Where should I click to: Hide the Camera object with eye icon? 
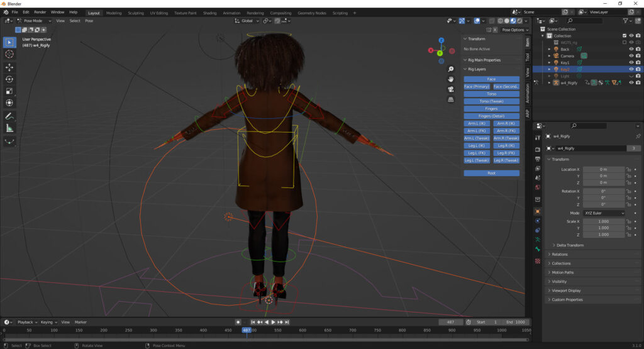[631, 56]
